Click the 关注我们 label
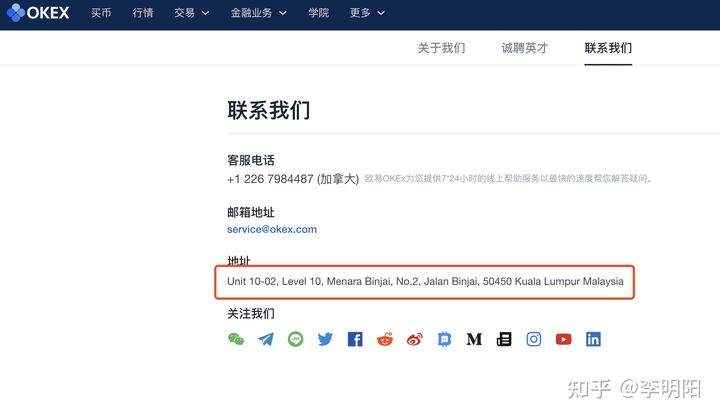The height and width of the screenshot is (418, 720). click(x=251, y=314)
